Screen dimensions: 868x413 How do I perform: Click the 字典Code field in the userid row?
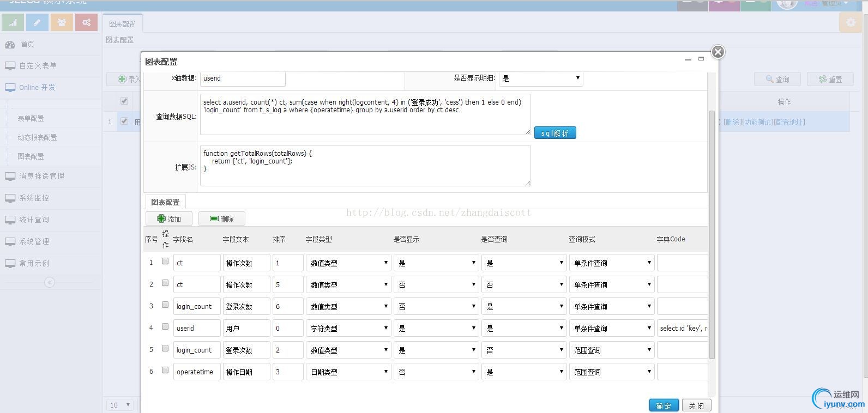pyautogui.click(x=683, y=328)
